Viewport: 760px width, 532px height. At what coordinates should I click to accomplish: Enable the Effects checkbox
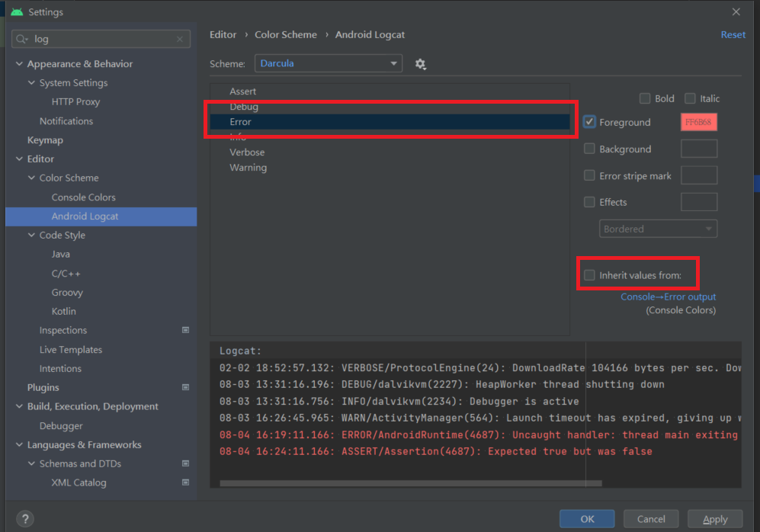[x=589, y=201]
